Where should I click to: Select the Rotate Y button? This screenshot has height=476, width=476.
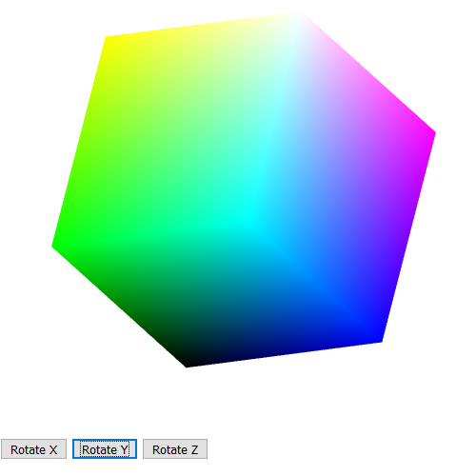(105, 448)
